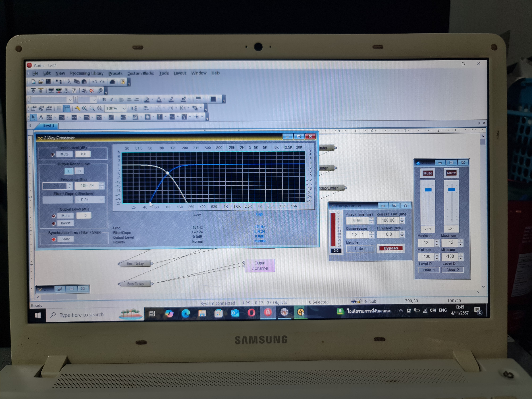Toggle Bypass on the Comp/Limiter
Screen dimensions: 532x399
click(391, 248)
